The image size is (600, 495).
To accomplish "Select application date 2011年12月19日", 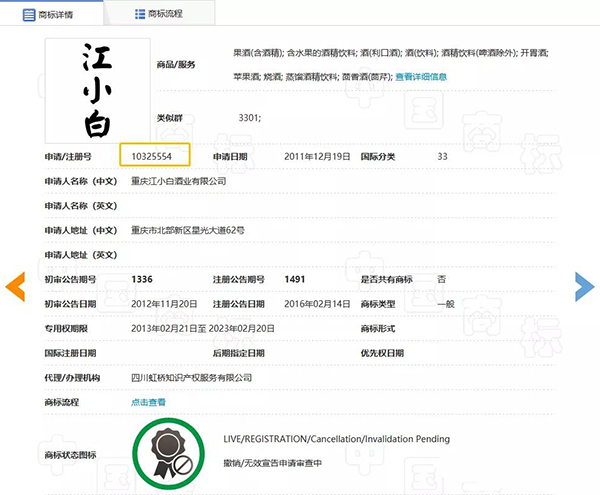I will tap(317, 156).
